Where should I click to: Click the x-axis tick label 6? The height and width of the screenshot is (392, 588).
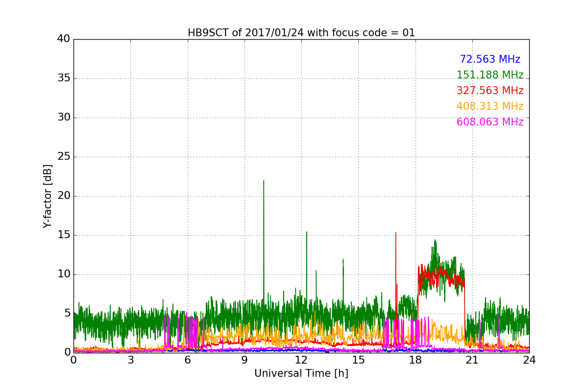[x=188, y=360]
